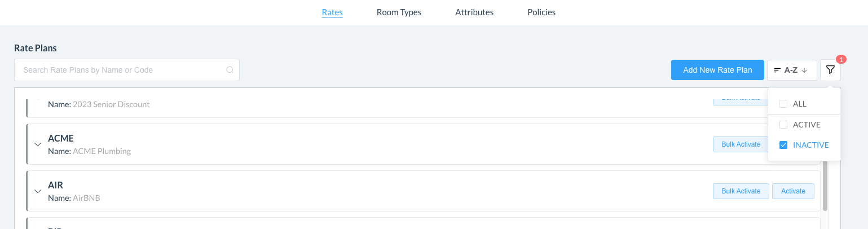Click the search magnifier icon
Viewport: 868px width, 229px height.
coord(230,71)
